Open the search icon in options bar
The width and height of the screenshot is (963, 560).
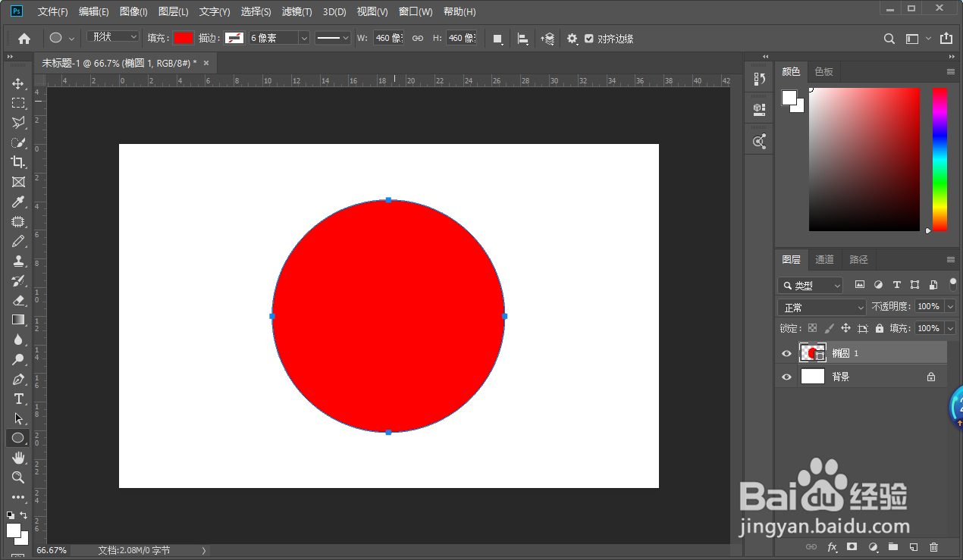coord(890,39)
